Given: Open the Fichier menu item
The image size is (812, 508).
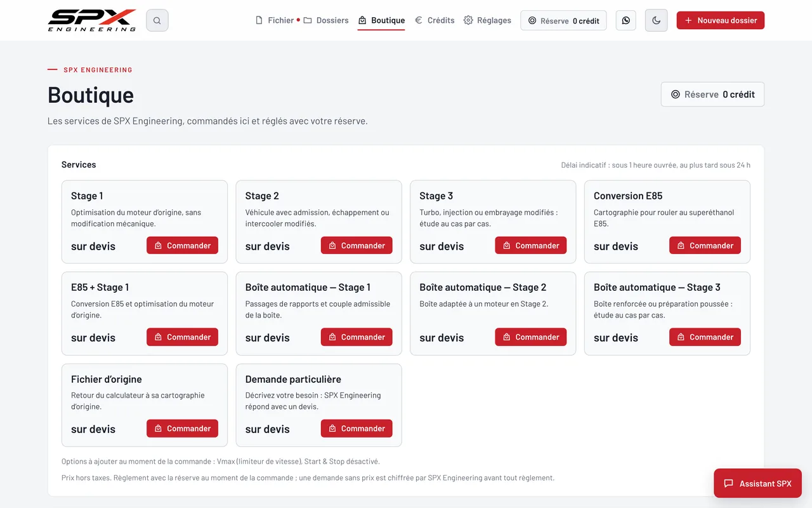Looking at the screenshot, I should point(275,20).
